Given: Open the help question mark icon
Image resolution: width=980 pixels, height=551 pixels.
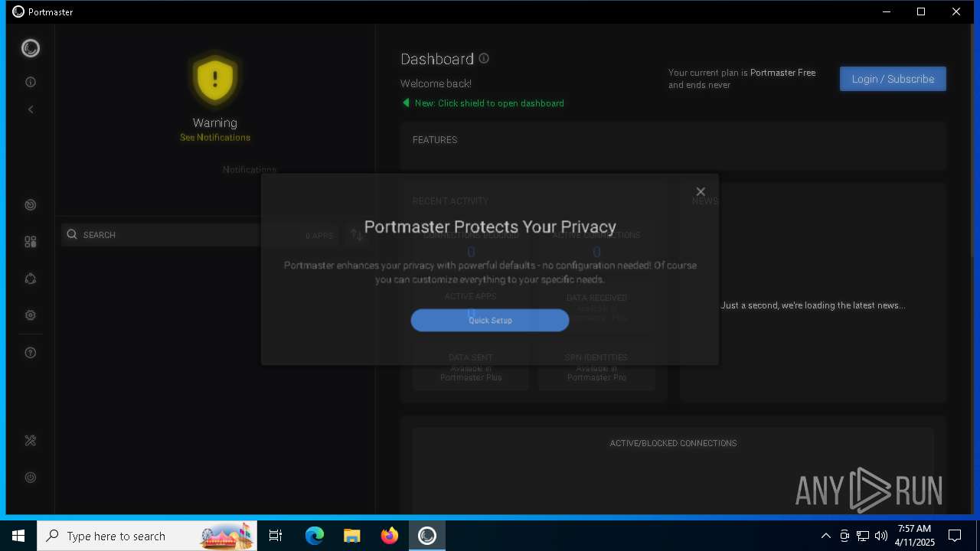Looking at the screenshot, I should click(x=31, y=353).
